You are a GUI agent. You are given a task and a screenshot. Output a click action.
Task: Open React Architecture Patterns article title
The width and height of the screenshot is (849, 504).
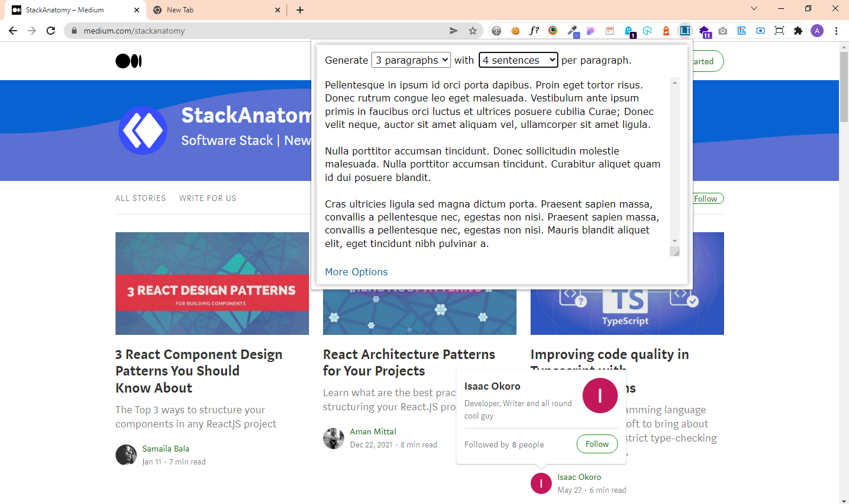pyautogui.click(x=409, y=363)
